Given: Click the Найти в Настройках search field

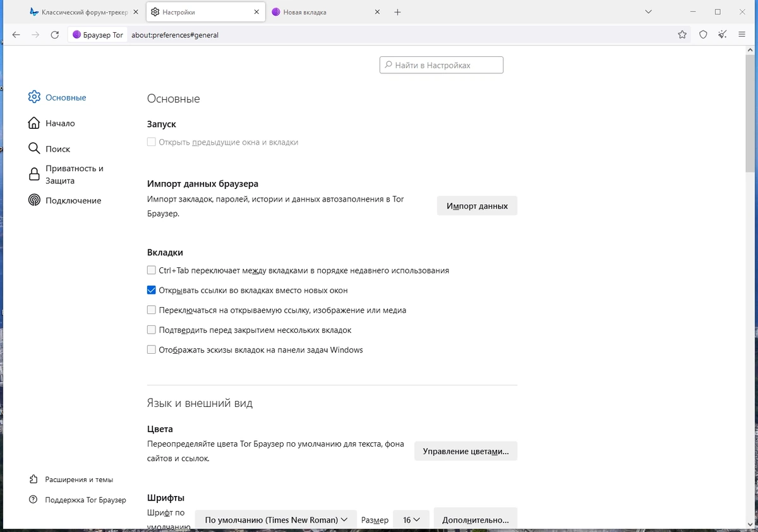Looking at the screenshot, I should (x=442, y=65).
